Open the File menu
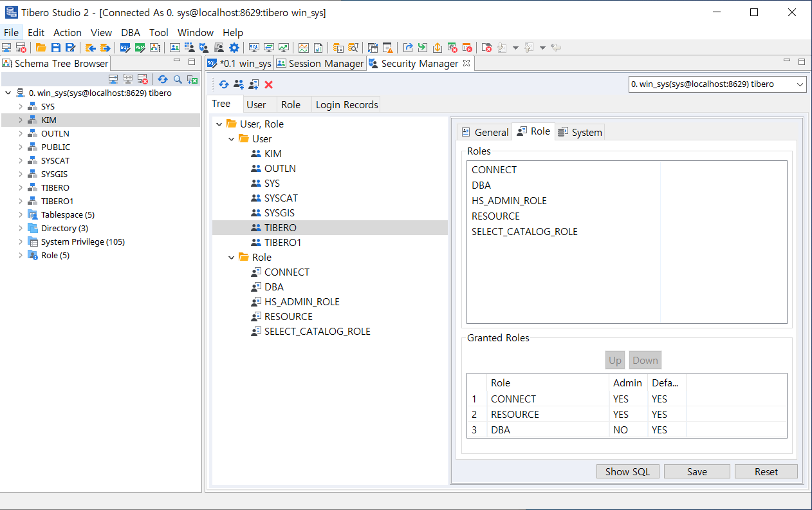The image size is (812, 510). tap(11, 32)
